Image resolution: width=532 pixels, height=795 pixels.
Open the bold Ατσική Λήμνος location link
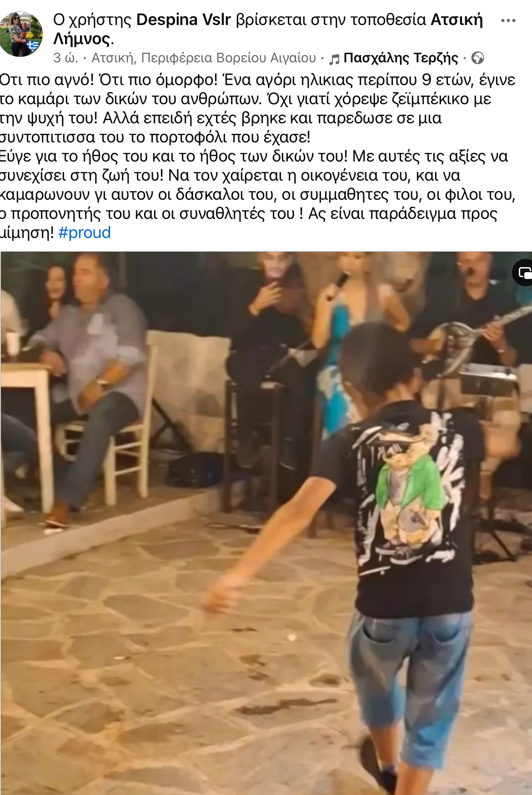[x=268, y=29]
